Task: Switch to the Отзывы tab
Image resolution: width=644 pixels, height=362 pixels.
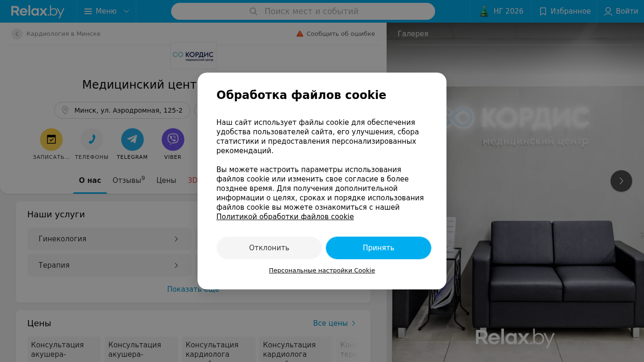Action: click(129, 180)
